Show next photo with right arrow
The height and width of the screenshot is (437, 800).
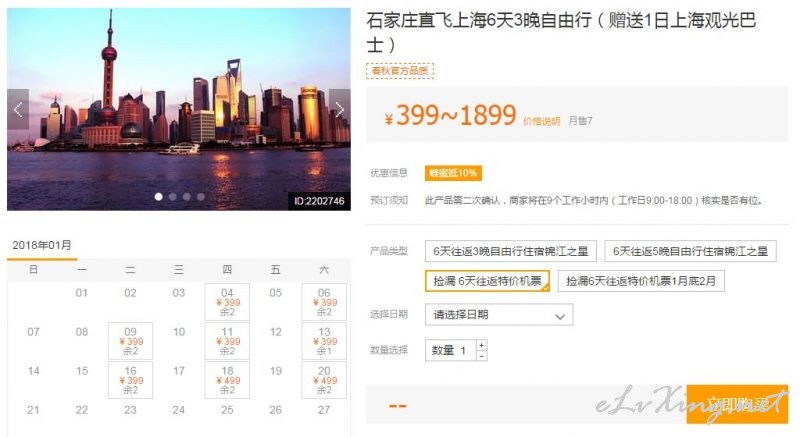[x=340, y=109]
